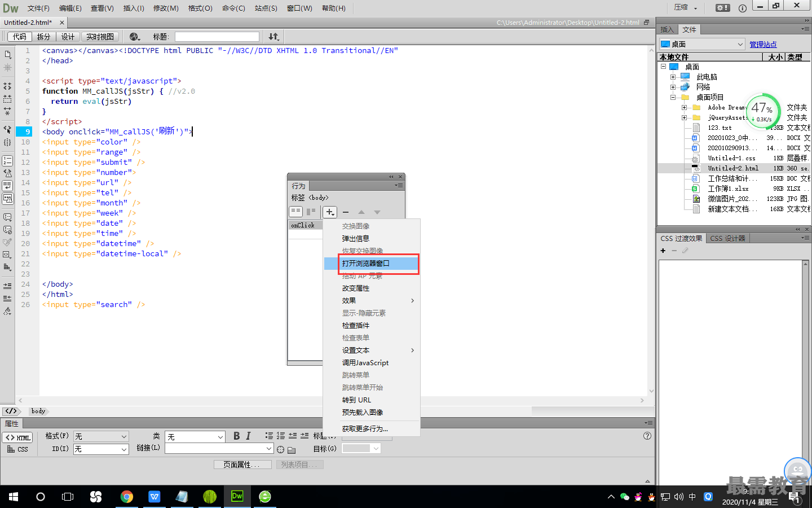
Task: Switch to Split view button
Action: (43, 37)
